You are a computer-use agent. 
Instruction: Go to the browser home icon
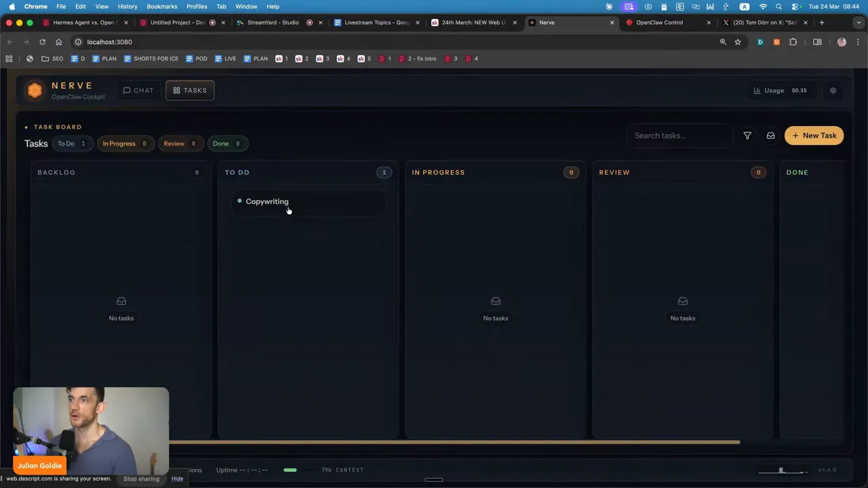point(58,42)
